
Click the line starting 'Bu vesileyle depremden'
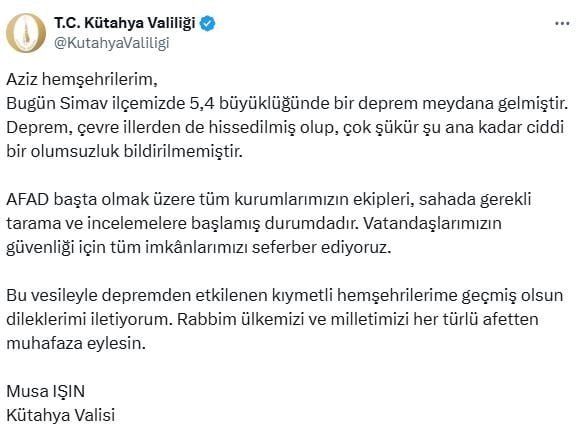coord(285,295)
